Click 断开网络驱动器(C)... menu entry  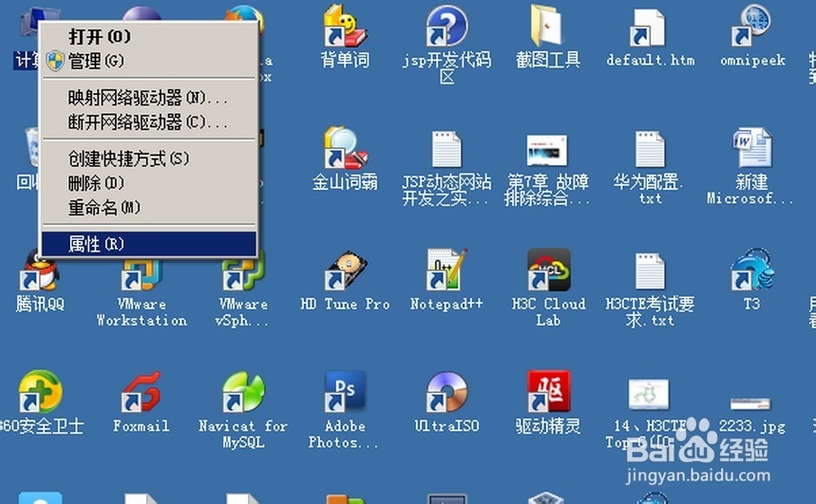click(149, 122)
